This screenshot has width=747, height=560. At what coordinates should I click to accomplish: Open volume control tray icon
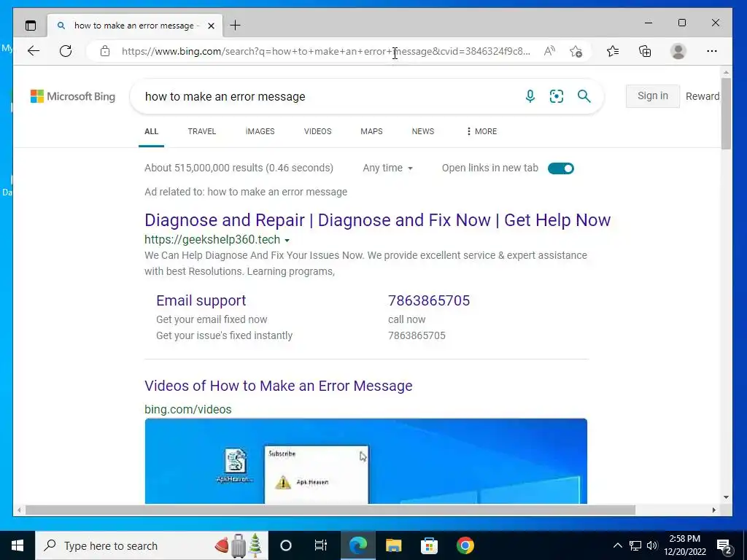point(652,545)
